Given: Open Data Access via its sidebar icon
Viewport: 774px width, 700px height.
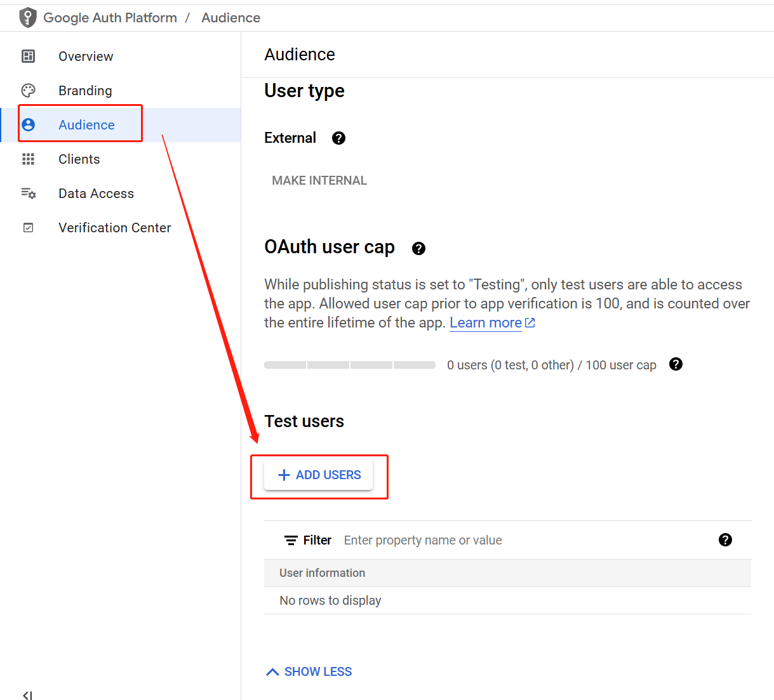Looking at the screenshot, I should (29, 193).
